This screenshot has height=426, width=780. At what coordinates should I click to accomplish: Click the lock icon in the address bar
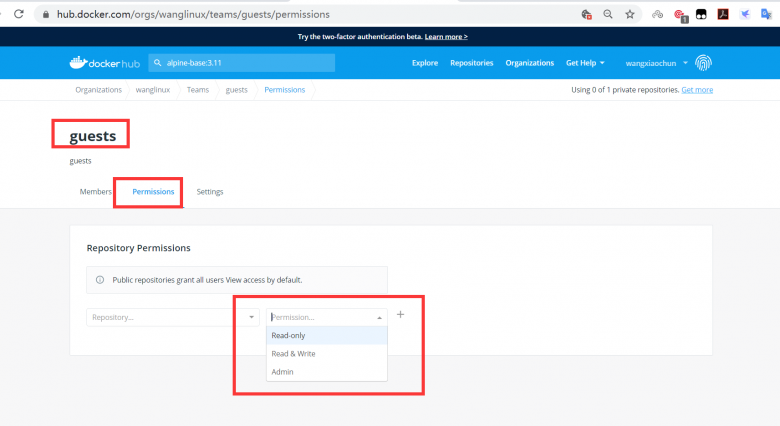click(x=46, y=14)
